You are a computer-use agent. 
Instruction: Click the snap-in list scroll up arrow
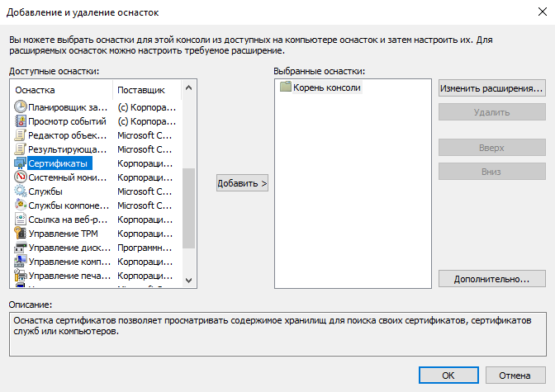[x=188, y=87]
